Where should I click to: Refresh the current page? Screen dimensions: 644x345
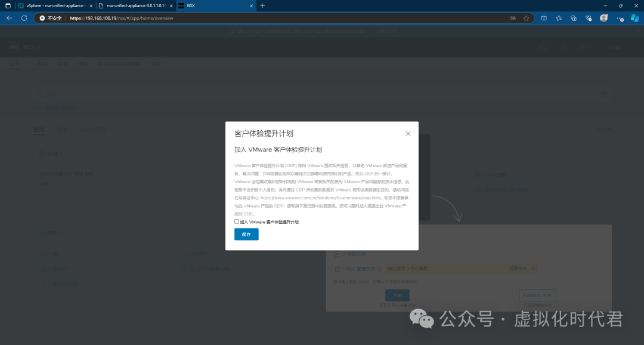tap(24, 18)
